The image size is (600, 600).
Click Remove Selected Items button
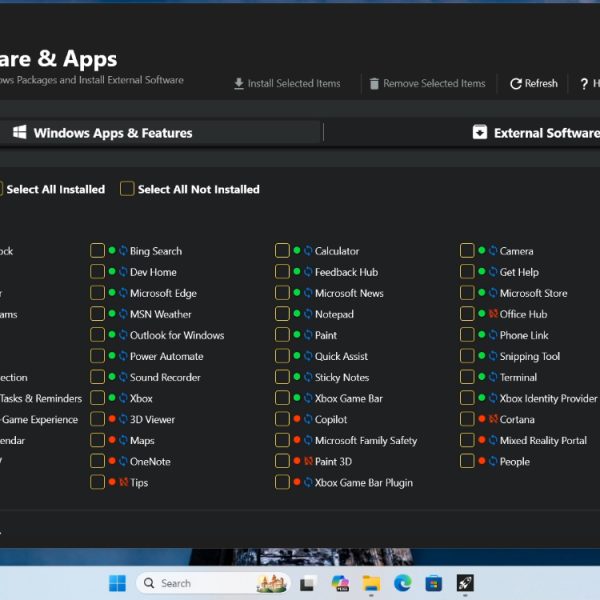(x=427, y=83)
